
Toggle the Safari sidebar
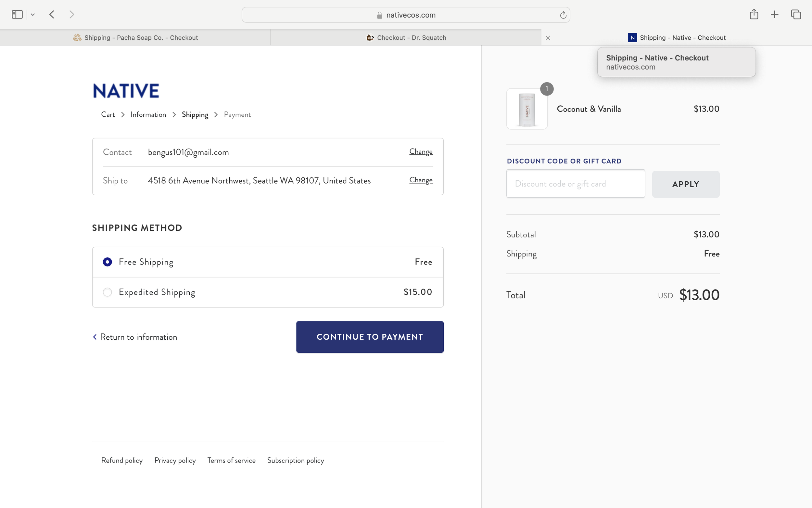coord(17,14)
